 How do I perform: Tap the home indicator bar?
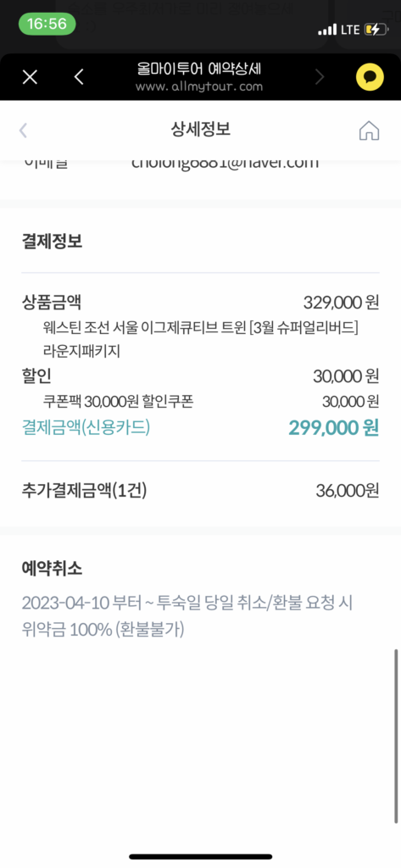(x=200, y=856)
